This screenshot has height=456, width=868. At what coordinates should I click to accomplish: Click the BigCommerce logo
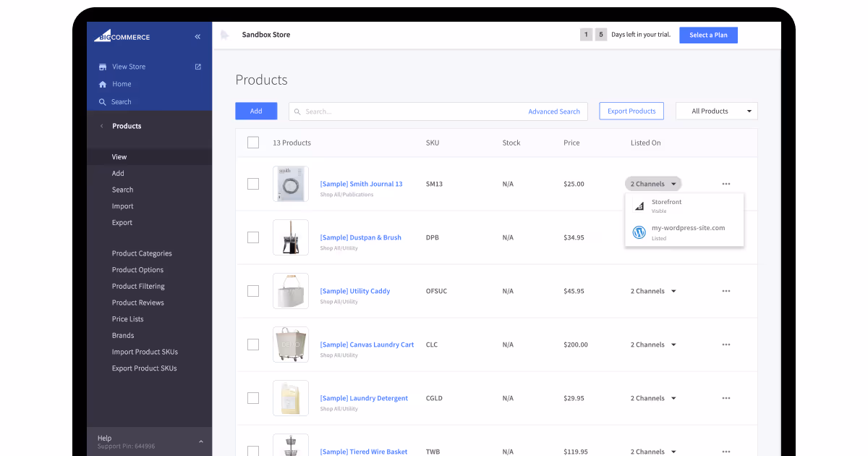click(x=120, y=36)
